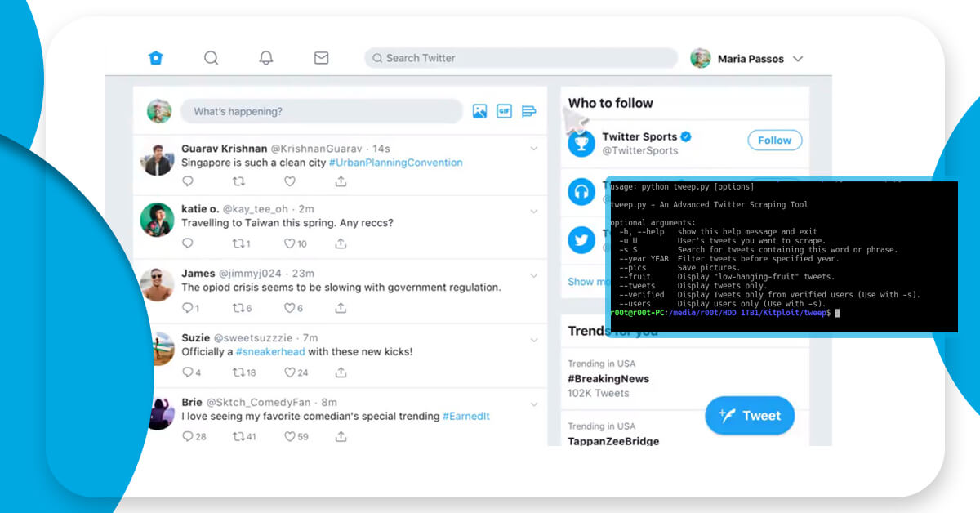Screen dimensions: 980x513
Task: Share Guarav Krishnan's tweet
Action: 341,181
